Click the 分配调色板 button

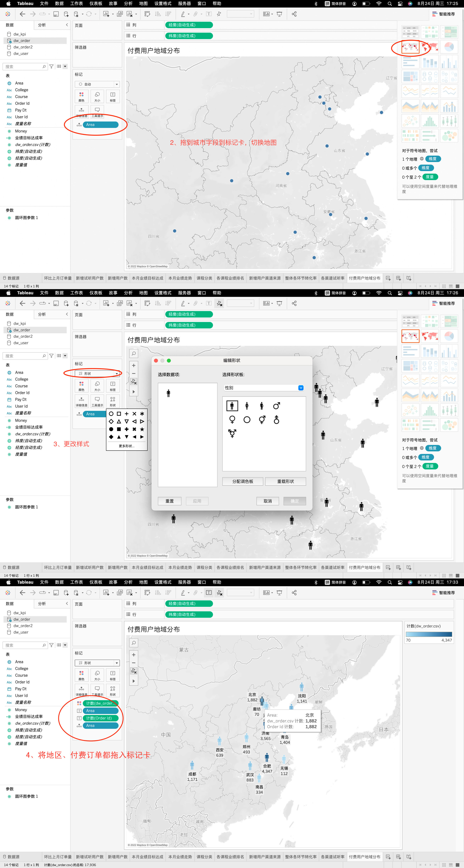click(243, 481)
